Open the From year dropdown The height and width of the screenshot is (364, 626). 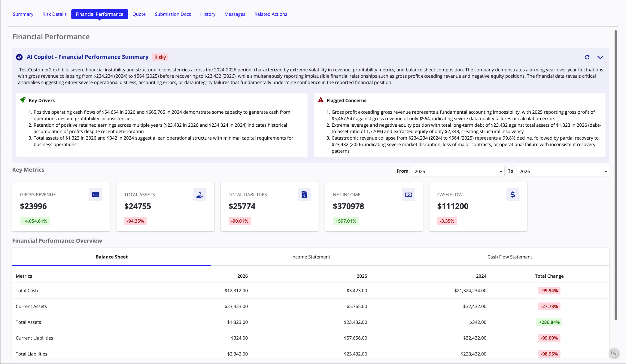coord(458,172)
